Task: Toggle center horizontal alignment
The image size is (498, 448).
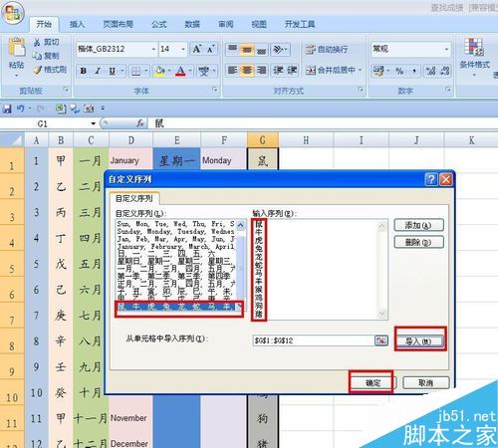Action: 247,71
